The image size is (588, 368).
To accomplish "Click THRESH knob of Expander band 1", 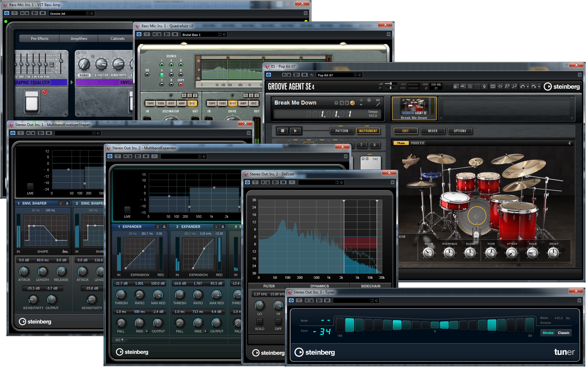I will point(121,295).
